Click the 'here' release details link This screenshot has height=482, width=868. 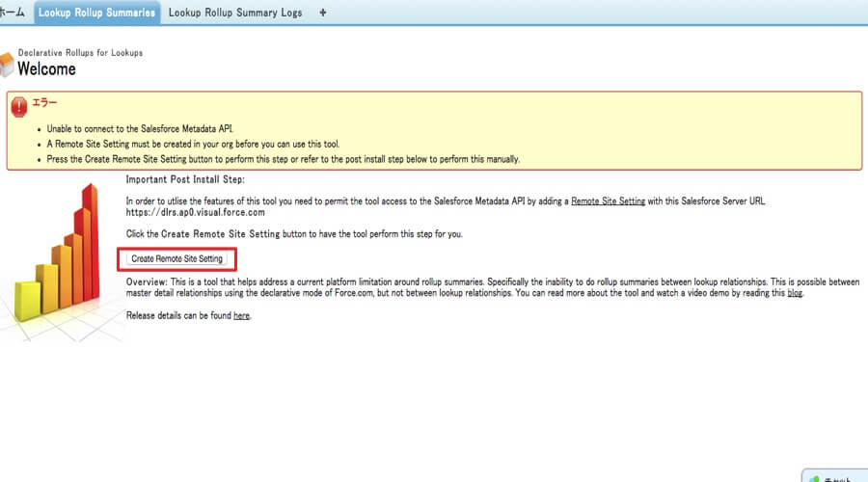241,315
